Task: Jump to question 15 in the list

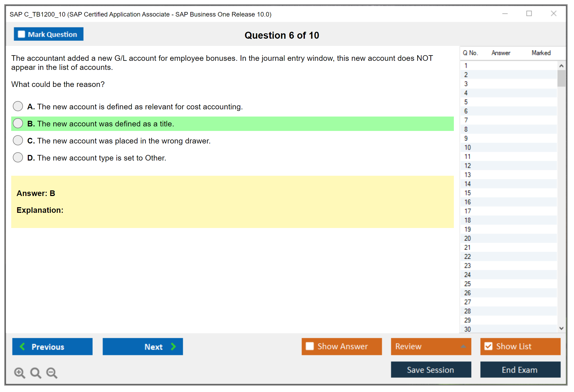Action: (x=467, y=193)
